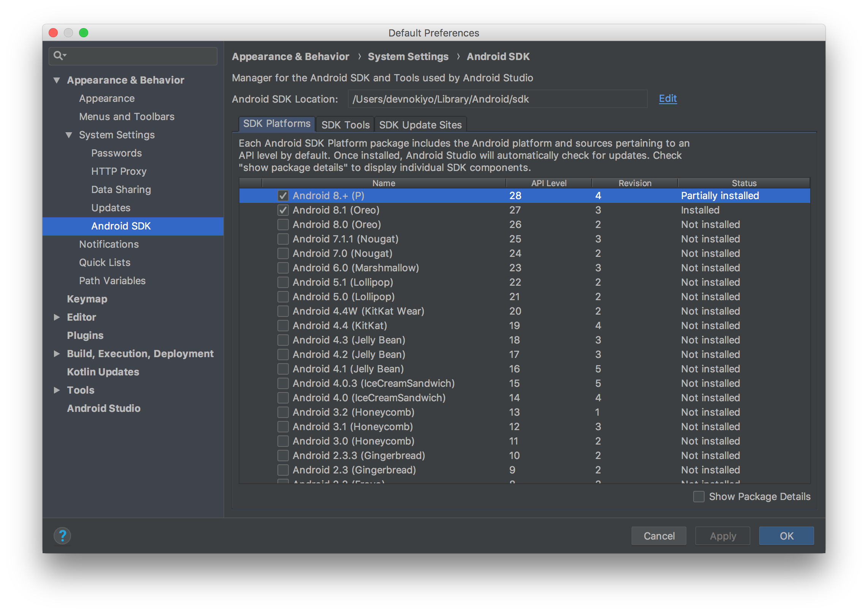Screen dimensions: 868x614
Task: Collapse Appearance & Behavior tree section
Action: [57, 80]
